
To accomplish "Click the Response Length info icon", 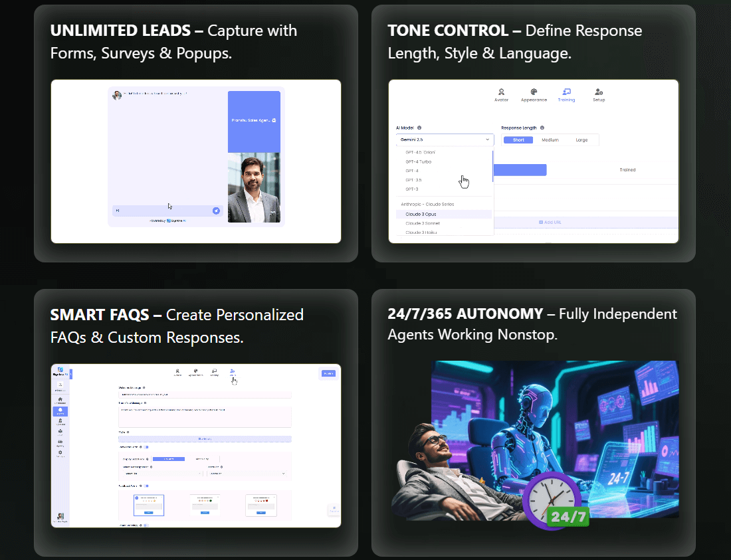I will click(x=542, y=128).
